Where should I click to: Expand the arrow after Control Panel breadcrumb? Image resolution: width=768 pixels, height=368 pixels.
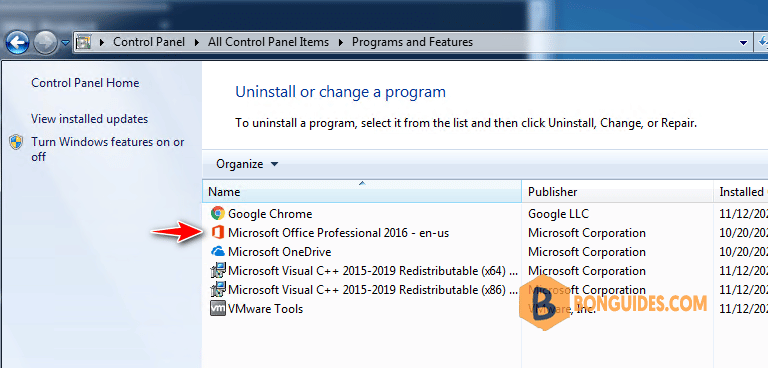196,43
